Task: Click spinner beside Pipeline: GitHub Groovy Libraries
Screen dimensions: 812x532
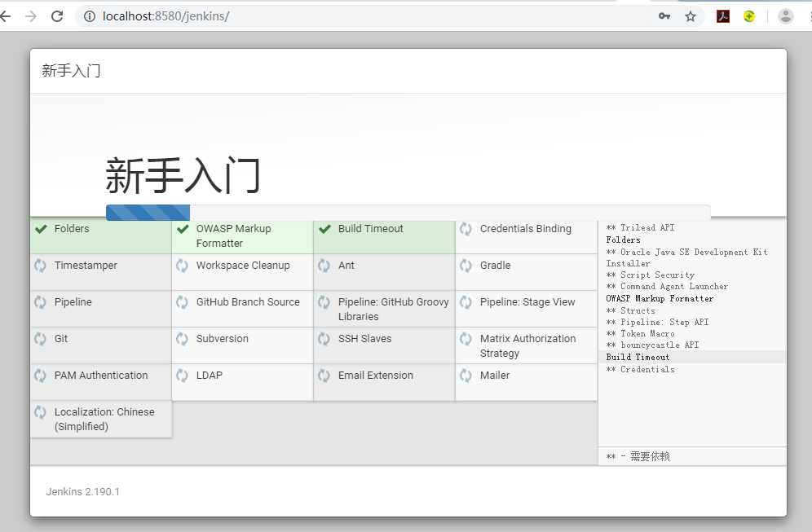Action: tap(324, 302)
